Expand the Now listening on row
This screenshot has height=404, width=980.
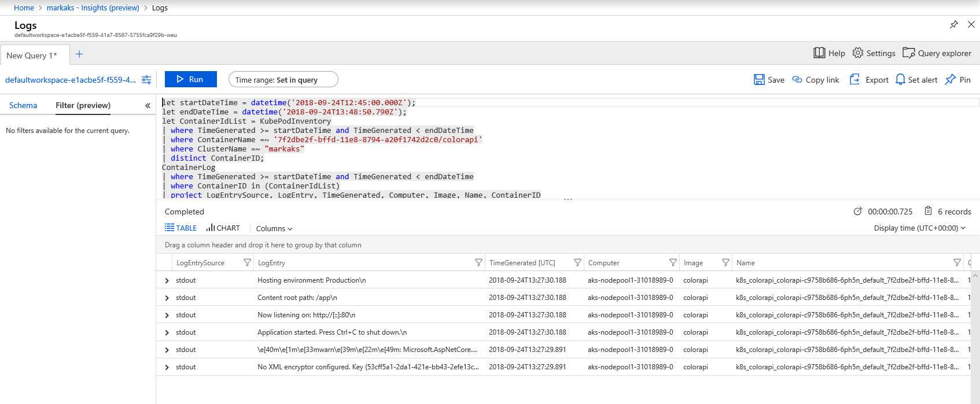click(x=167, y=315)
